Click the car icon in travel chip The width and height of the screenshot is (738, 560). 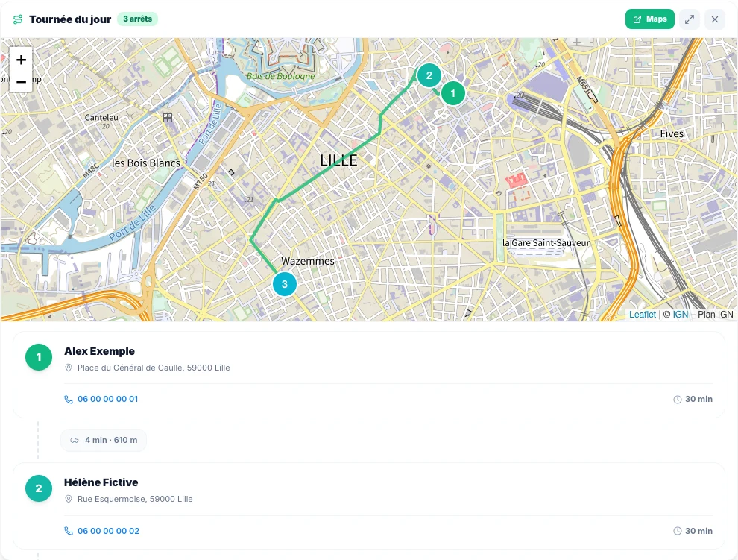[75, 441]
